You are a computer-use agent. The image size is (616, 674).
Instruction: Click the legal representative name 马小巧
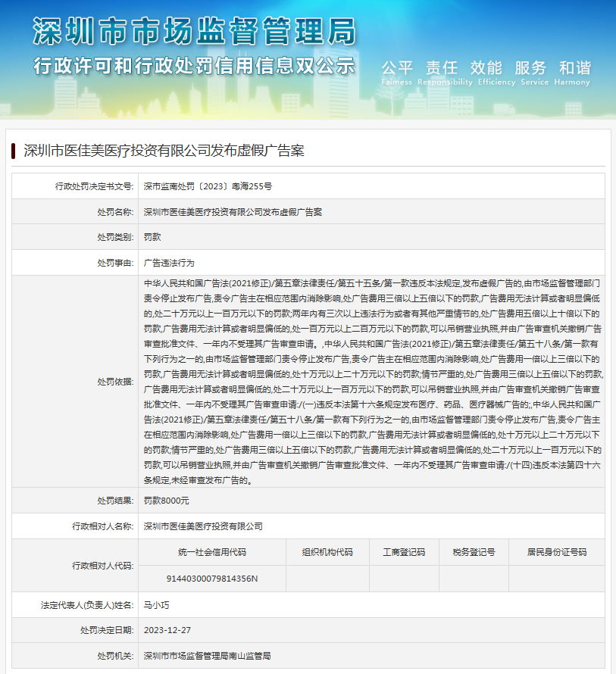[x=157, y=605]
